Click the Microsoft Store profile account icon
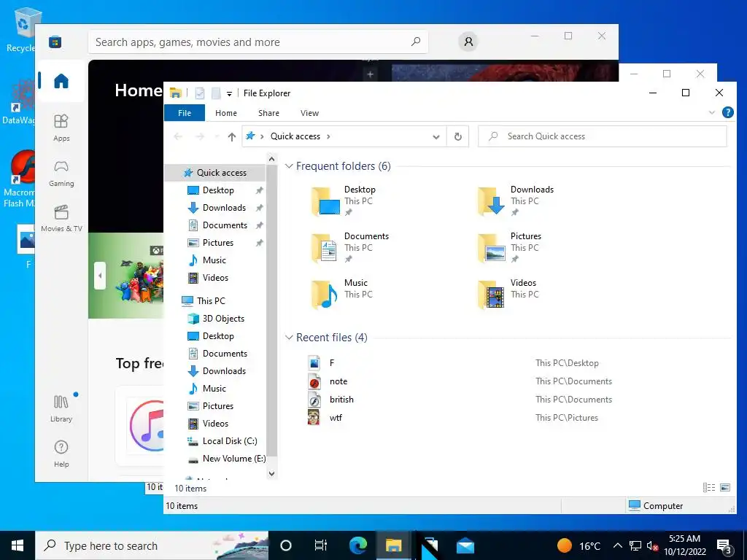This screenshot has width=747, height=560. (x=468, y=42)
